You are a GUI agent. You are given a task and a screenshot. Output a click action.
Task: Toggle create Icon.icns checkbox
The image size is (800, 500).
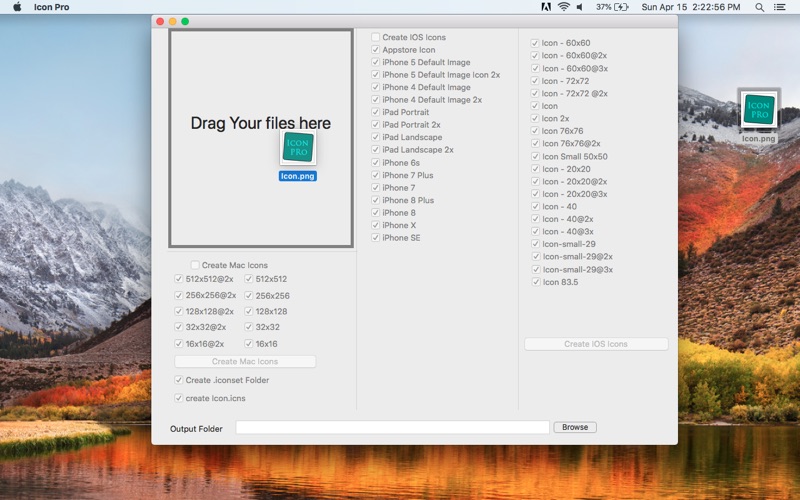click(179, 398)
